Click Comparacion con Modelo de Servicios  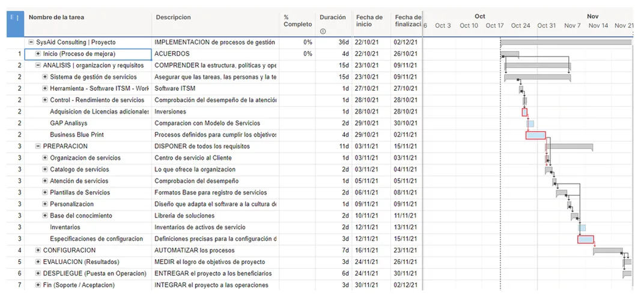[207, 123]
